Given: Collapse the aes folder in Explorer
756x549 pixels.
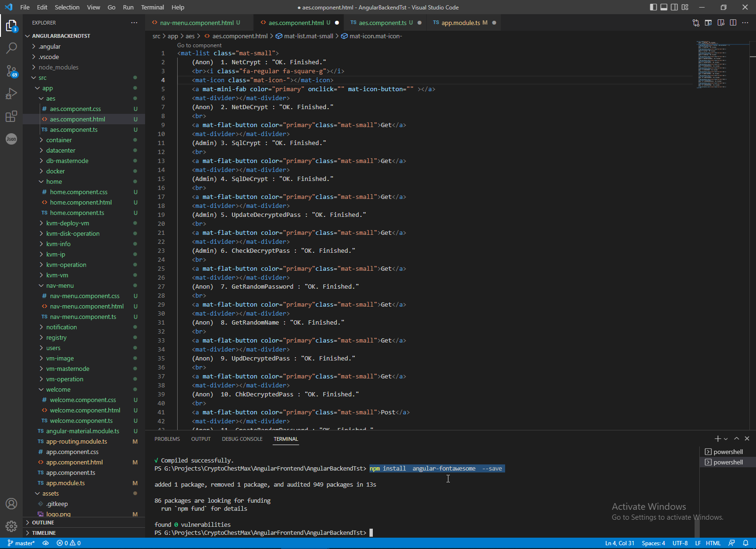Looking at the screenshot, I should [x=84, y=98].
